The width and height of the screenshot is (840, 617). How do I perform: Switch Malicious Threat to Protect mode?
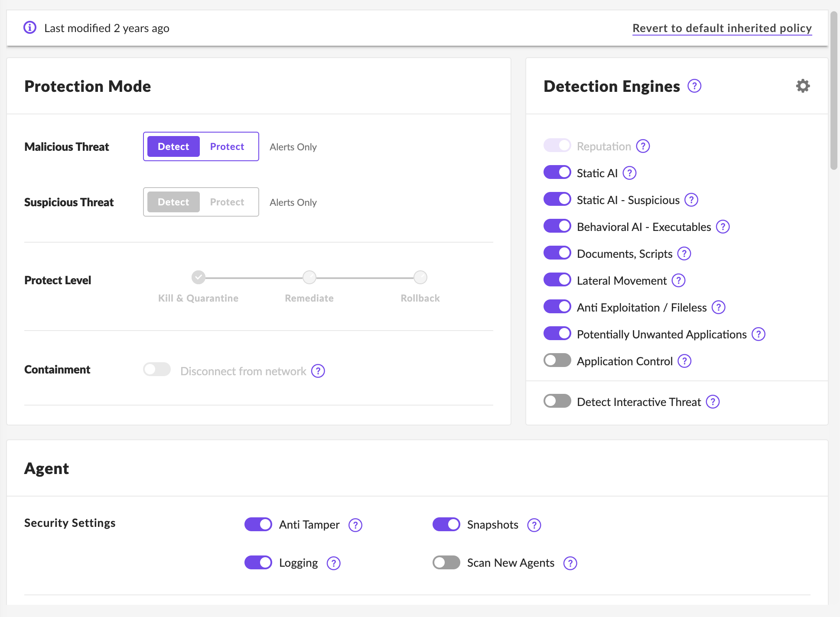pyautogui.click(x=227, y=146)
